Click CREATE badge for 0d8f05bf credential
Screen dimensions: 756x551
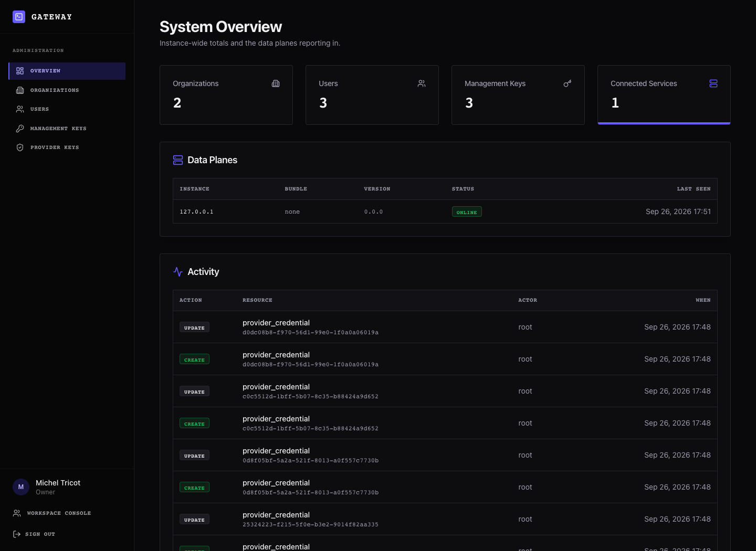click(194, 488)
